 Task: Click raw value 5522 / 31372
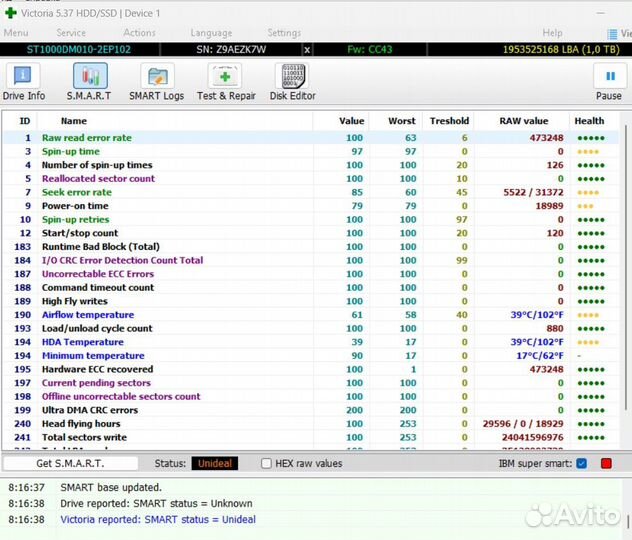[533, 192]
